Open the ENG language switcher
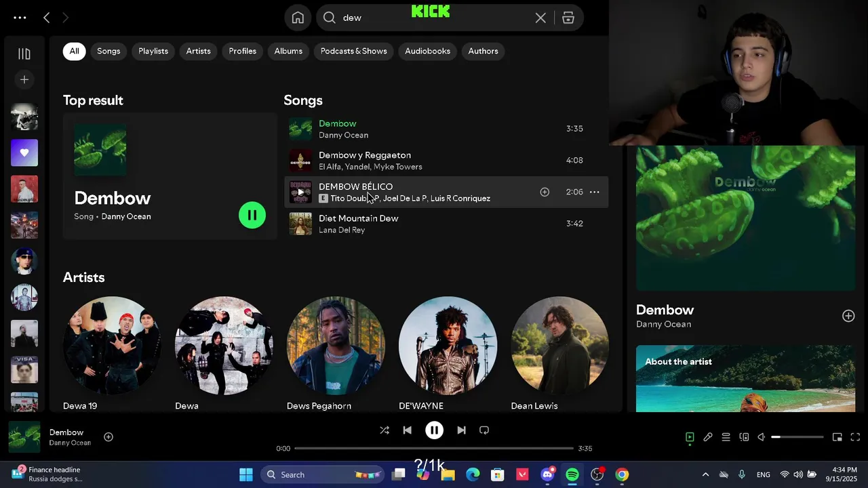The image size is (868, 488). [763, 474]
